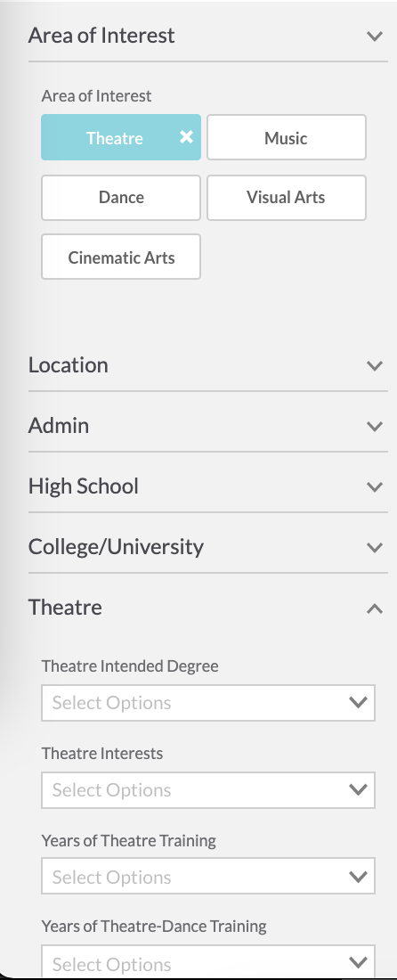This screenshot has width=397, height=980.
Task: Toggle the Visual Arts interest option
Action: [287, 198]
